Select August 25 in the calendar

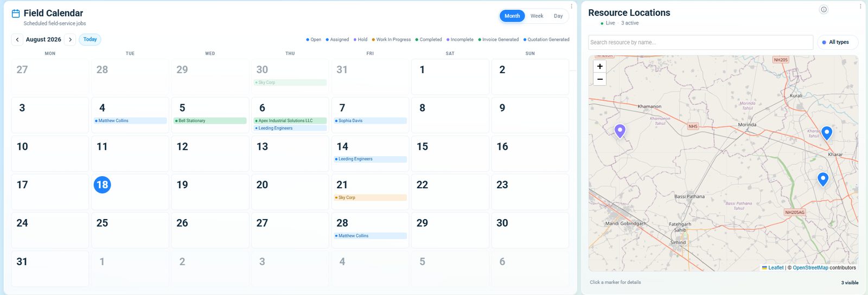(x=130, y=230)
